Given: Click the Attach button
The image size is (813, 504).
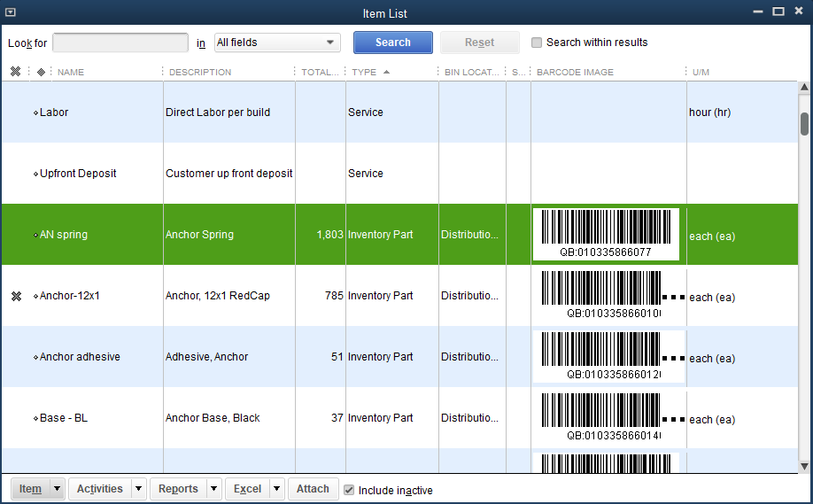Looking at the screenshot, I should [x=313, y=489].
